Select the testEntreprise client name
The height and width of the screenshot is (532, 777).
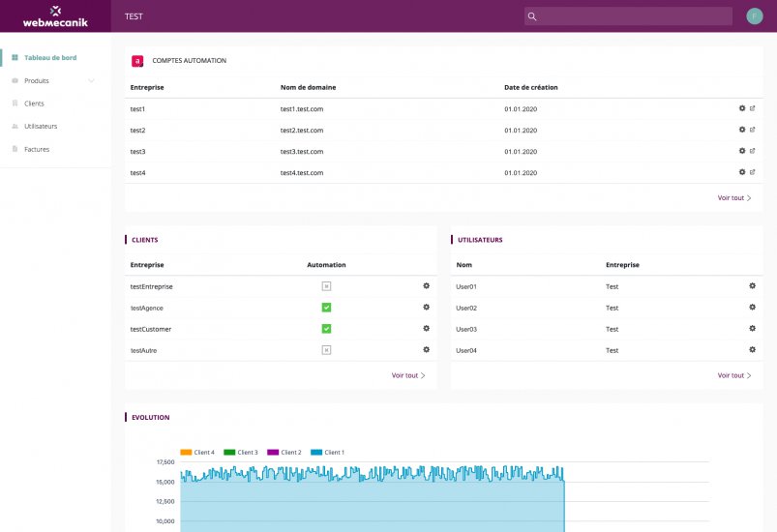[152, 287]
